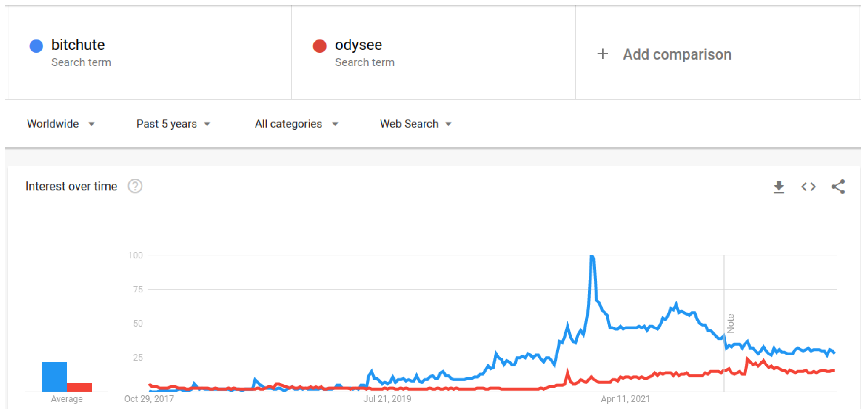Click the embed code icon

click(x=808, y=187)
